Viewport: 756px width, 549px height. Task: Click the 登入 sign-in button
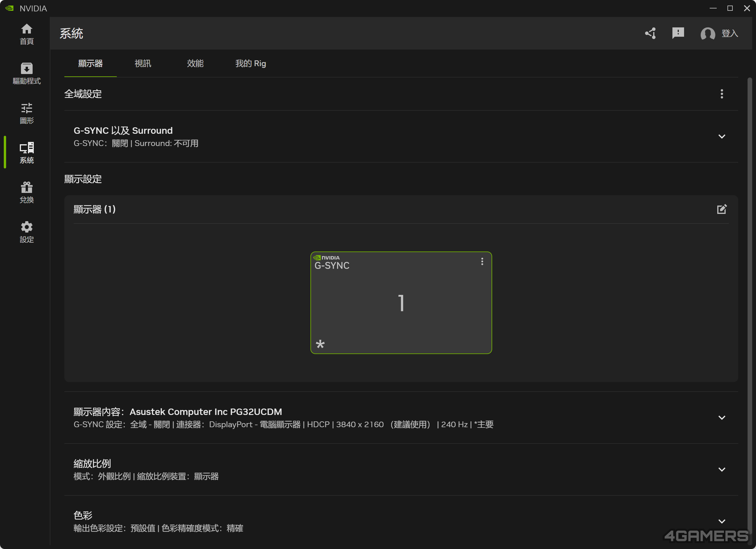[x=720, y=33]
